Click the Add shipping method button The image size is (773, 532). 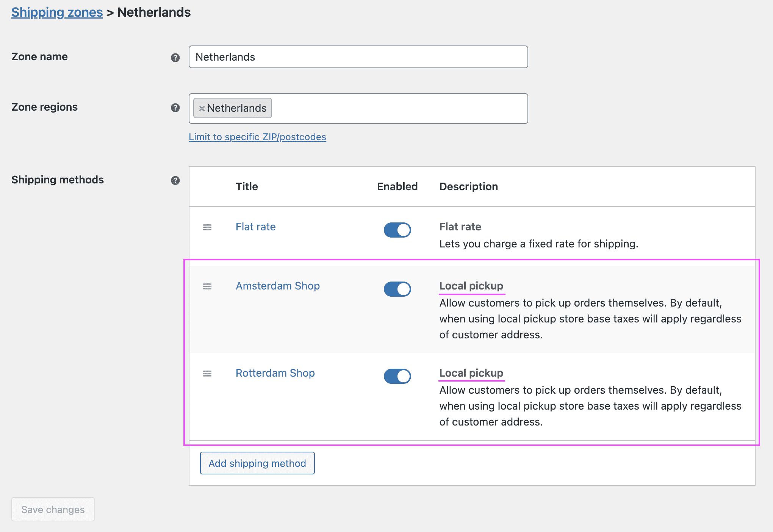257,463
